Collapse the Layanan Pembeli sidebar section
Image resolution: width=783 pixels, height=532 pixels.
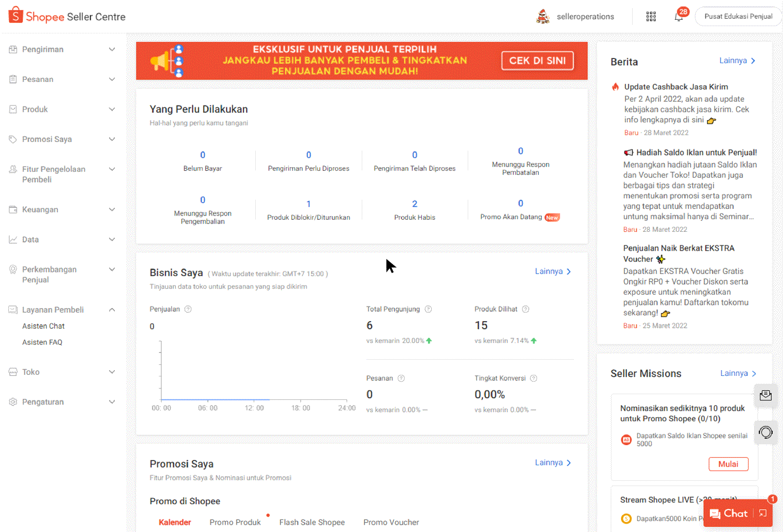coord(112,309)
